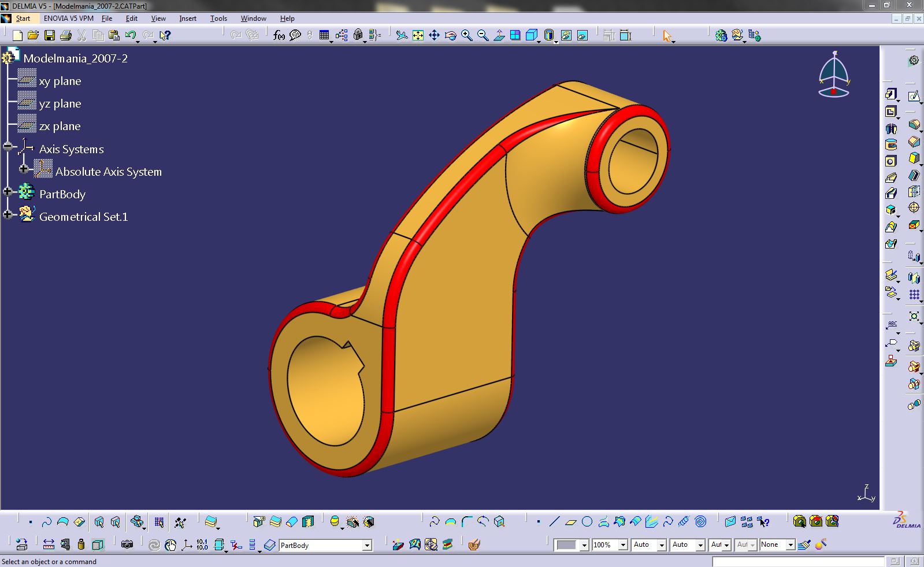Click the Multi-View icon
The image size is (924, 567).
click(515, 36)
